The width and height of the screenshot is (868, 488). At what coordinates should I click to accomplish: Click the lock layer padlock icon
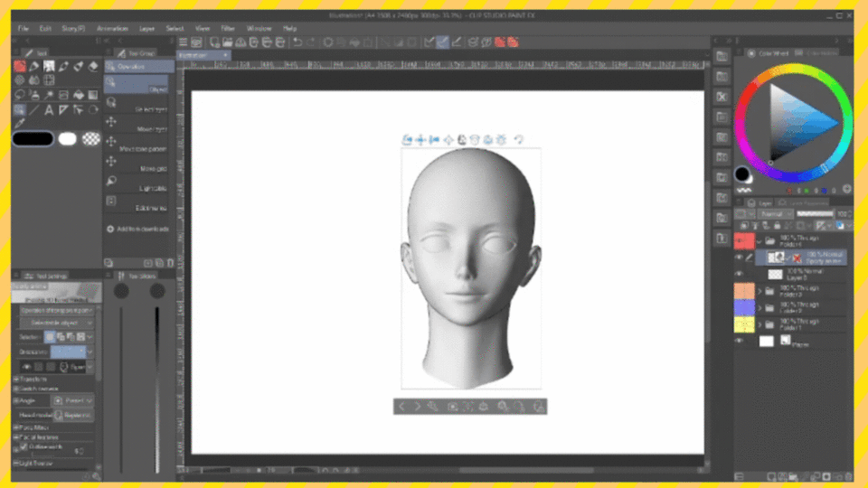pyautogui.click(x=778, y=226)
